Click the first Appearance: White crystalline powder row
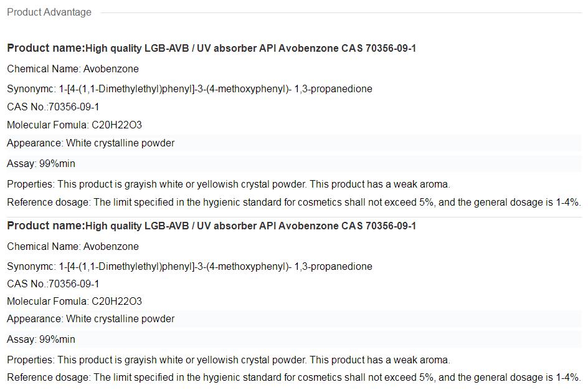Viewport: 588px width, 392px height. tap(90, 143)
